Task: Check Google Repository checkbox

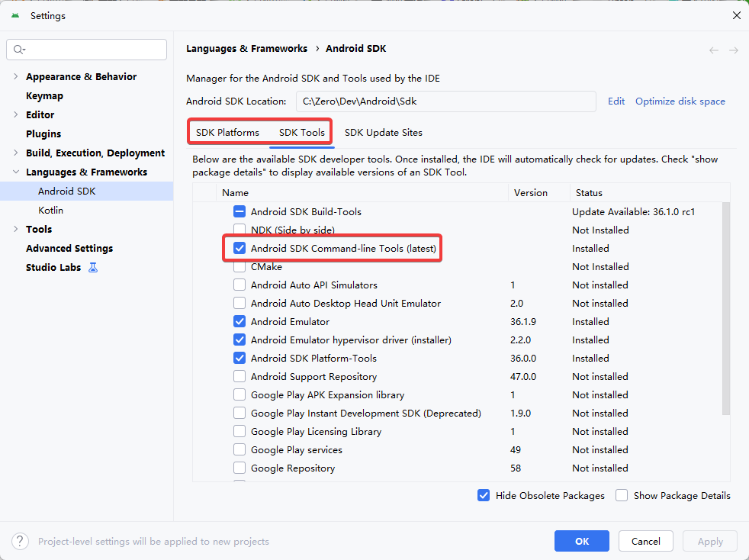Action: [239, 468]
